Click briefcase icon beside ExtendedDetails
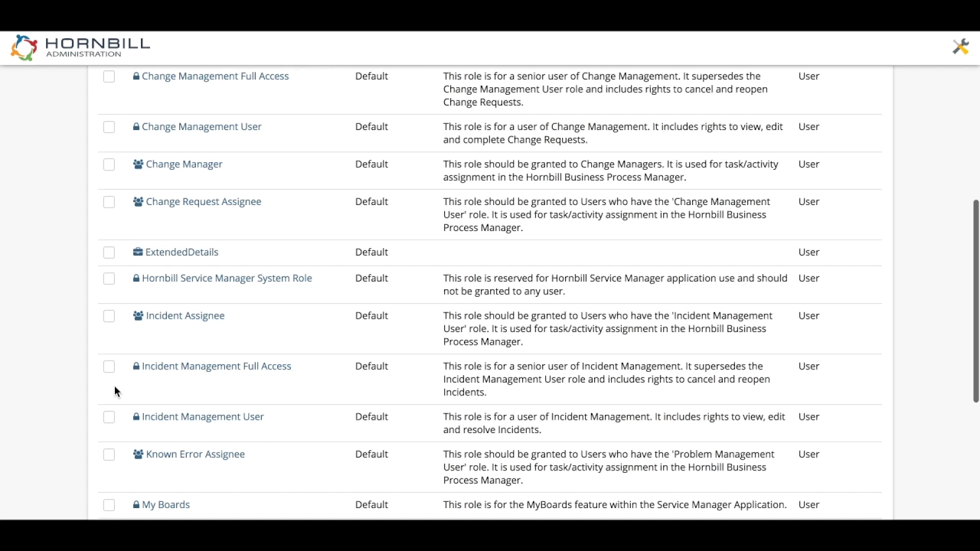The height and width of the screenshot is (551, 980). 138,253
